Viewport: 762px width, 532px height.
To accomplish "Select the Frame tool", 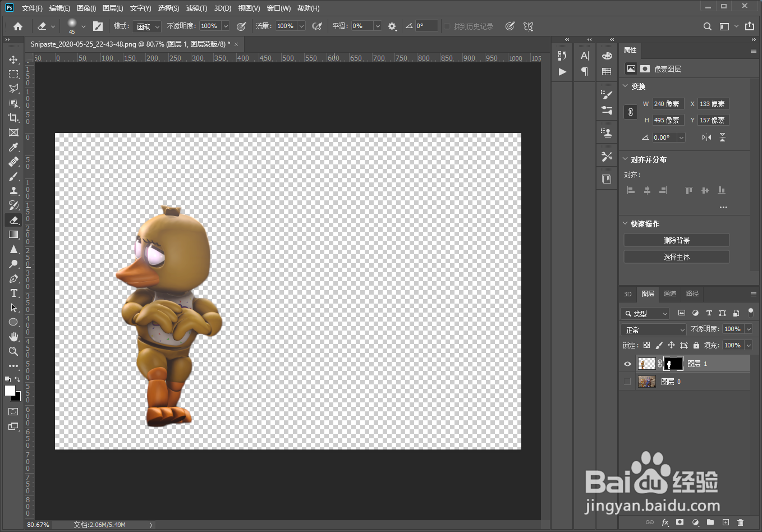I will [x=13, y=132].
